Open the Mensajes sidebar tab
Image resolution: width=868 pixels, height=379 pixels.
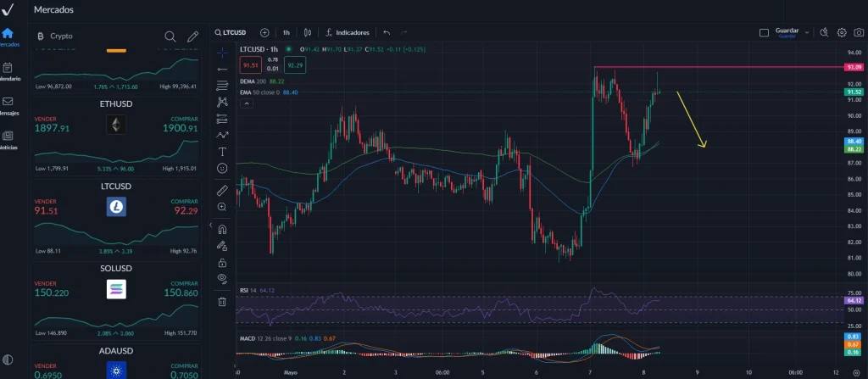click(x=8, y=106)
